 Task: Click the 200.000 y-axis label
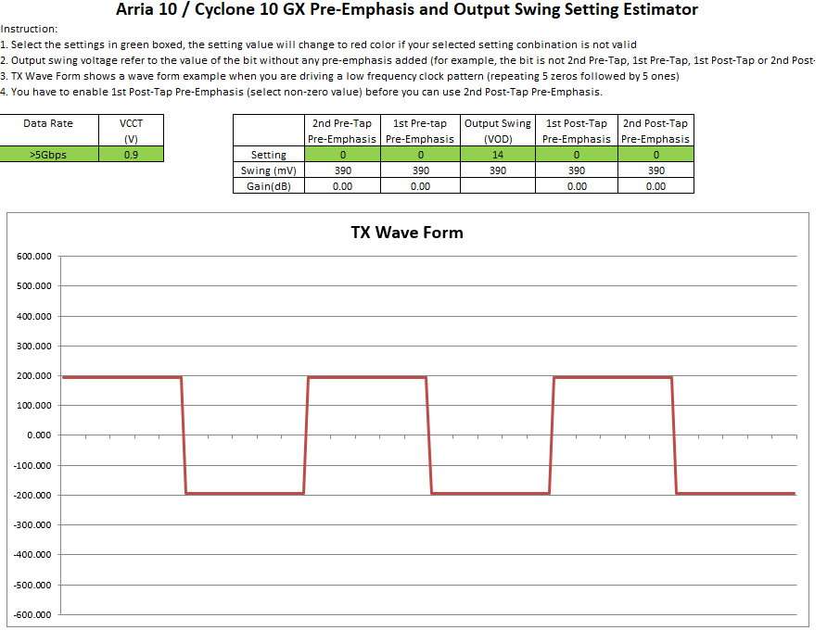(x=33, y=376)
